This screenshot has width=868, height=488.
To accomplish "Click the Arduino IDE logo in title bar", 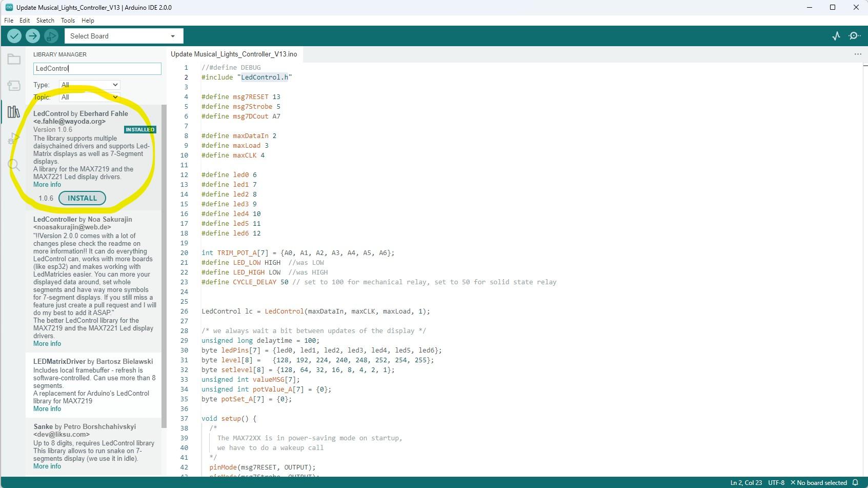I will pos(9,7).
